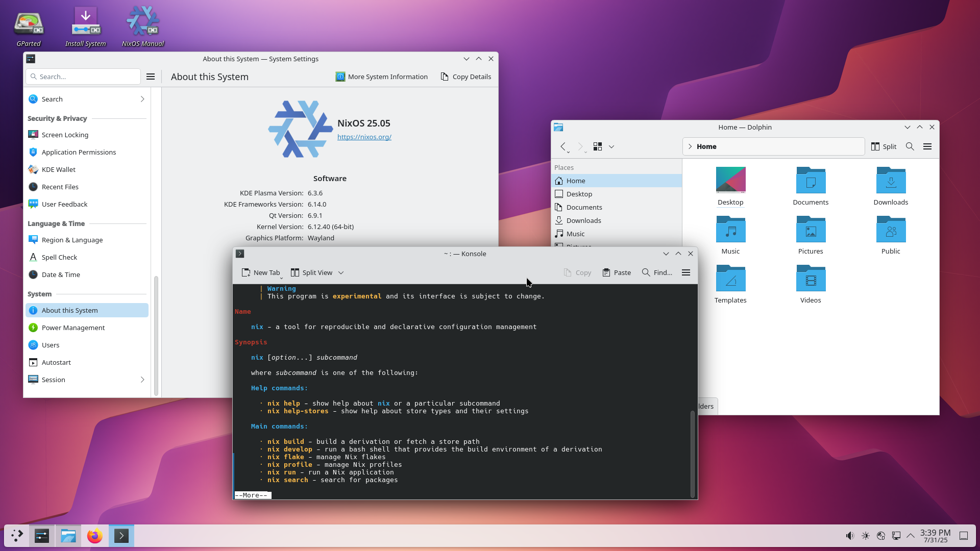Go back in Dolphin

pos(563,146)
